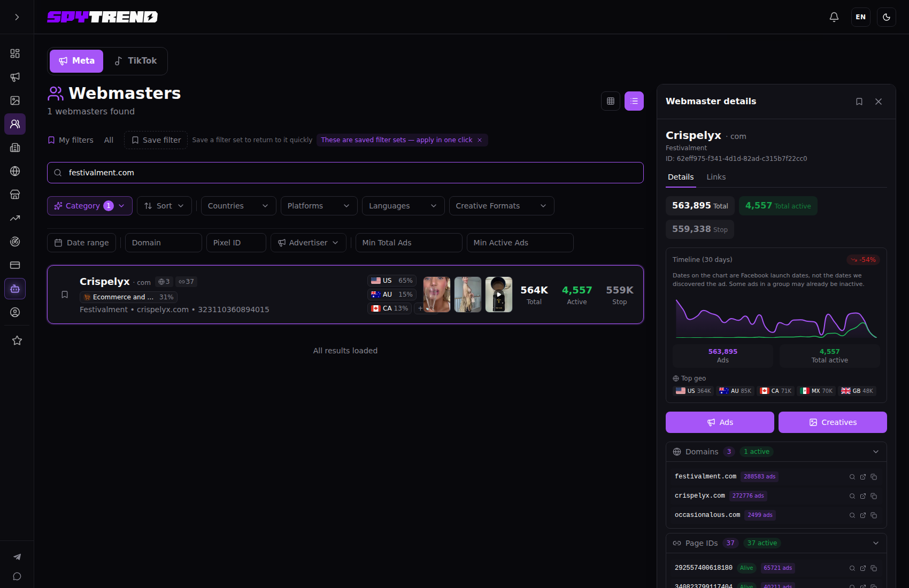Open the dashboard grid icon in sidebar
This screenshot has width=909, height=588.
(x=15, y=53)
